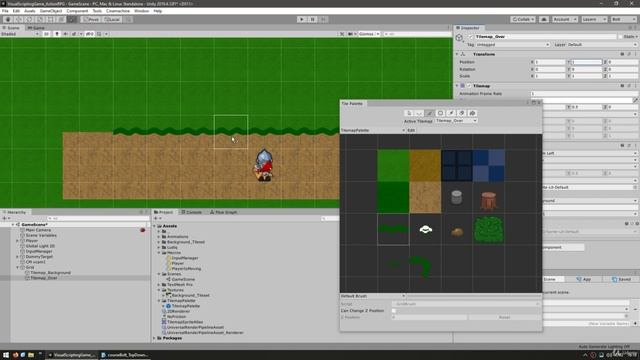Pick the sandy dirt tile

pos(425,198)
